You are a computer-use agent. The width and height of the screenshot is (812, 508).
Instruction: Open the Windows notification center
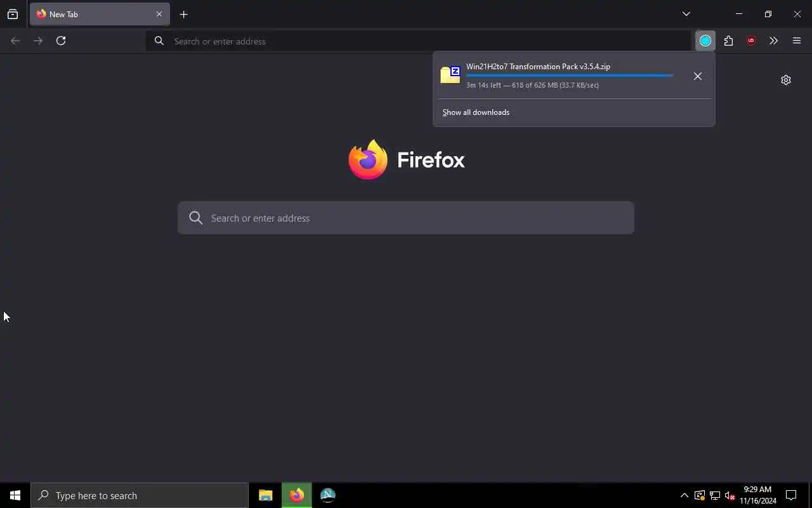(x=791, y=495)
